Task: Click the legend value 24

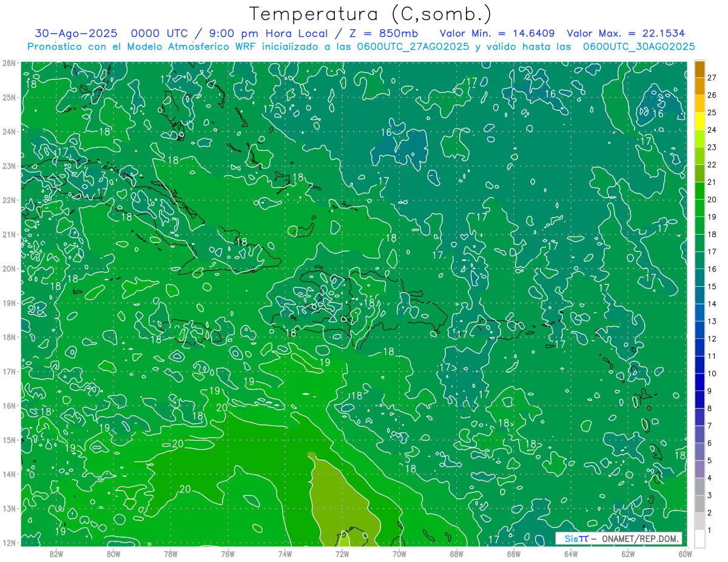Action: [x=712, y=130]
